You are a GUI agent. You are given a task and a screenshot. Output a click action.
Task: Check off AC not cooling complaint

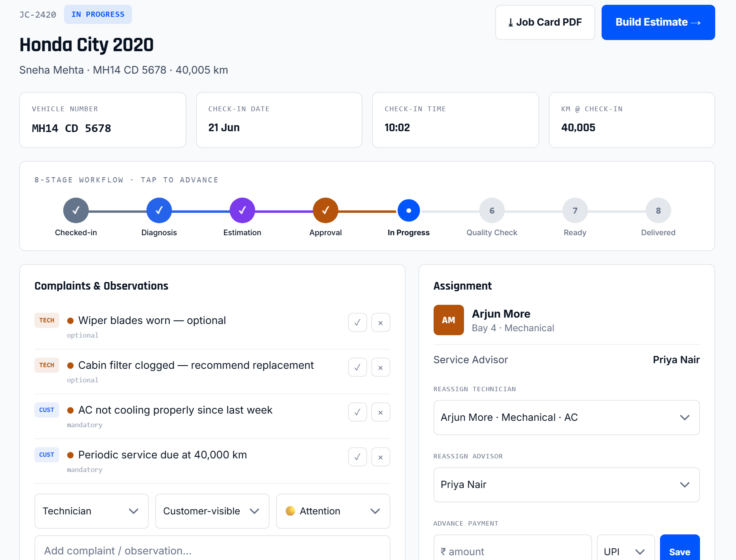point(358,412)
